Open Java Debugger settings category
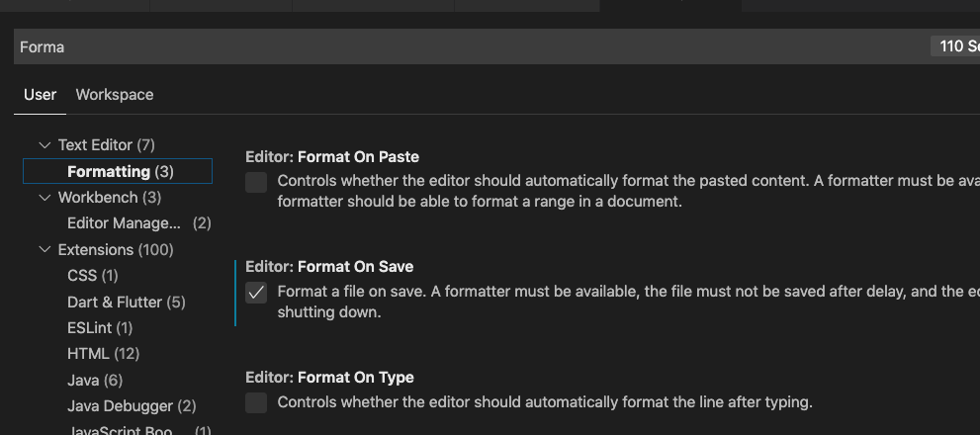The width and height of the screenshot is (980, 435). [132, 406]
